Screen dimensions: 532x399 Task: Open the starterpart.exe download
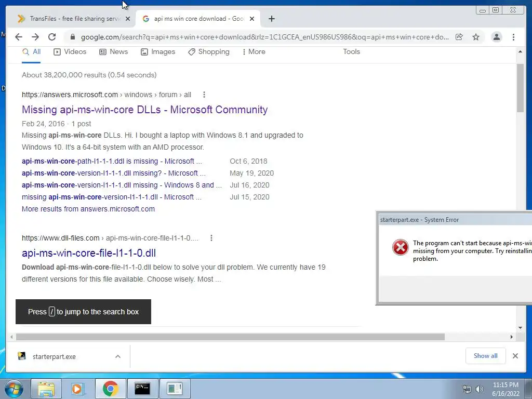(54, 356)
